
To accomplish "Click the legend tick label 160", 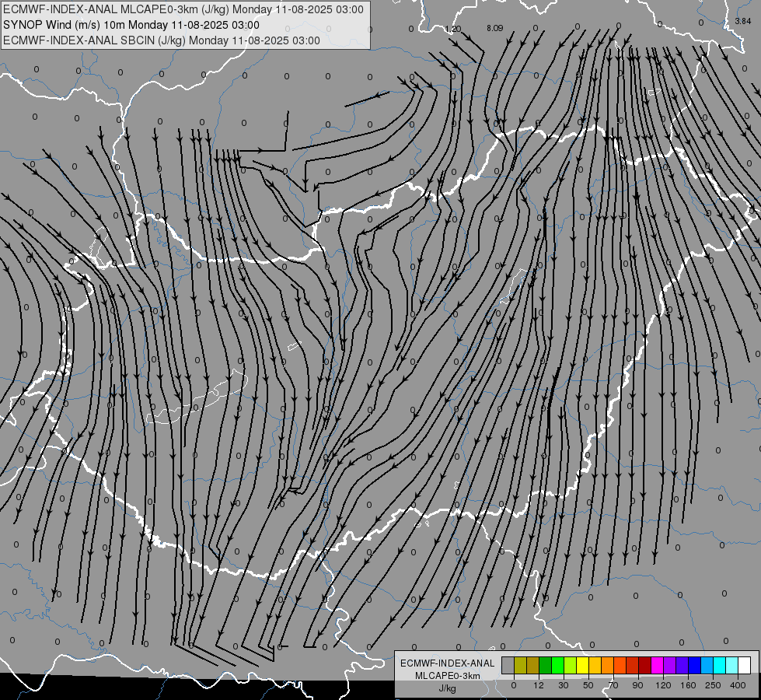I will point(688,685).
